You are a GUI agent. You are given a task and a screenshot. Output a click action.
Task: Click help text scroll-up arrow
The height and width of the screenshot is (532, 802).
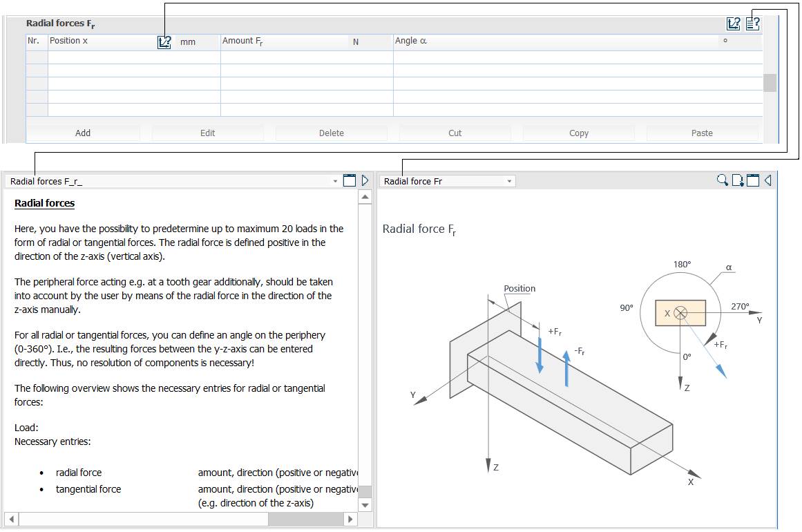click(365, 197)
